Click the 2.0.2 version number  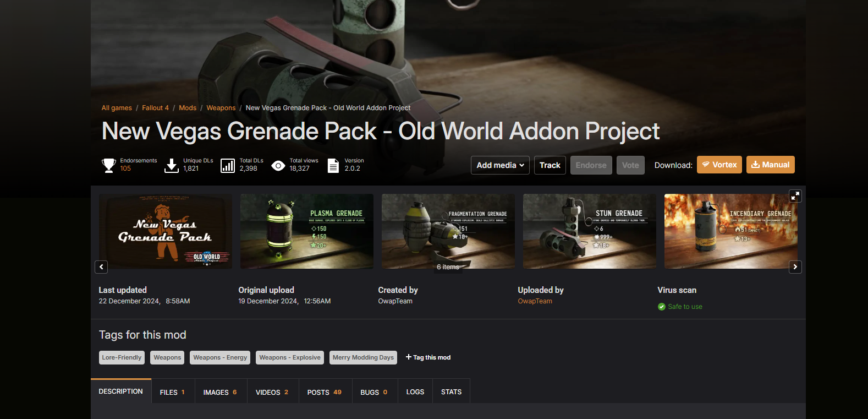click(x=352, y=168)
